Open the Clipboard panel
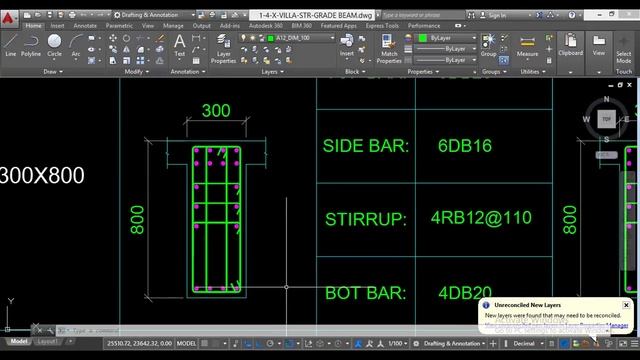This screenshot has width=640, height=360. [x=571, y=45]
